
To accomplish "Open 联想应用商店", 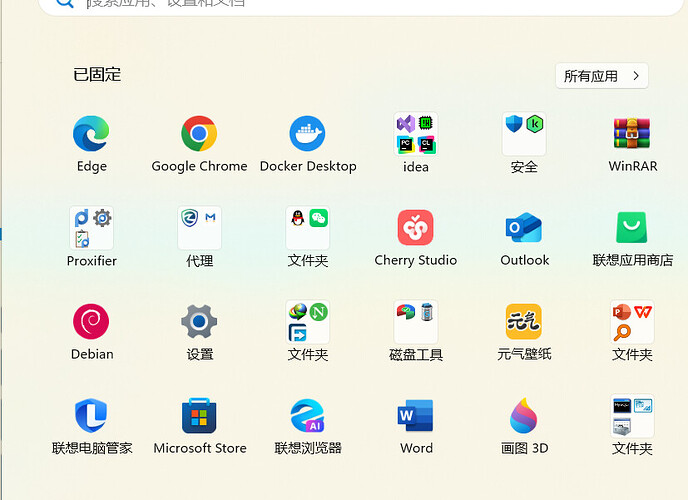I will pos(632,228).
